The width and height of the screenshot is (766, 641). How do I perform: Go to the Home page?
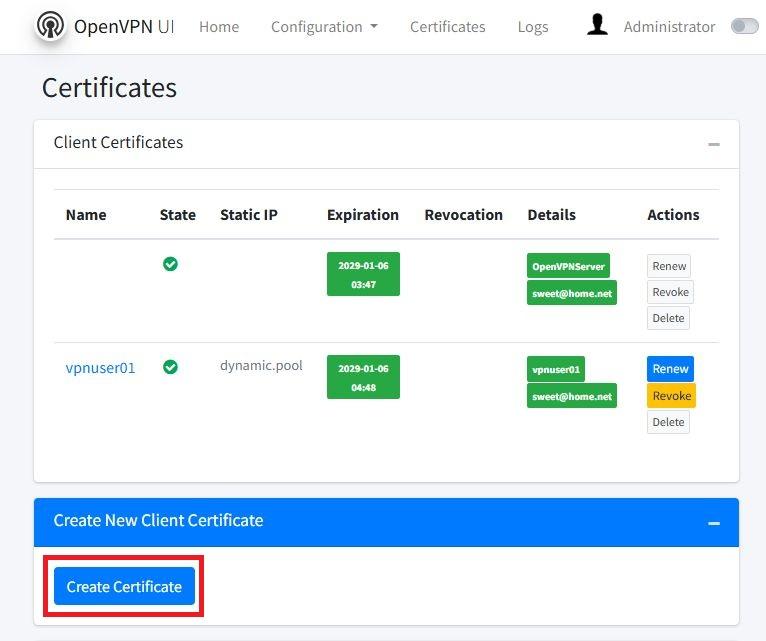[x=219, y=26]
